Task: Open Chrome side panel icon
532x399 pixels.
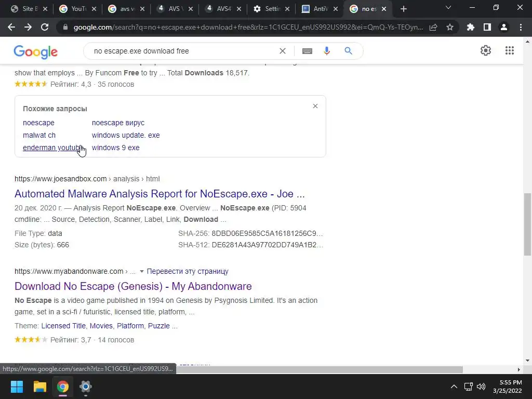Action: [x=487, y=27]
